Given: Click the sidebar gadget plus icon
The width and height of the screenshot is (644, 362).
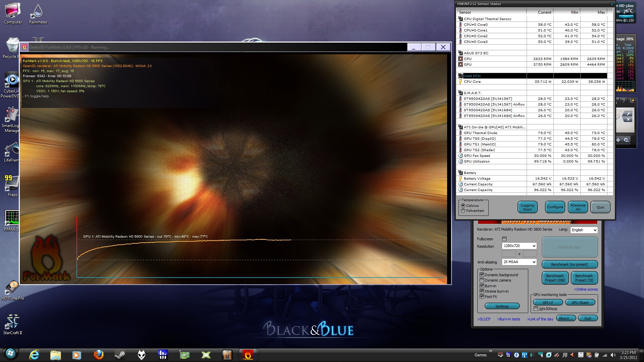Looking at the screenshot, I should [618, 140].
